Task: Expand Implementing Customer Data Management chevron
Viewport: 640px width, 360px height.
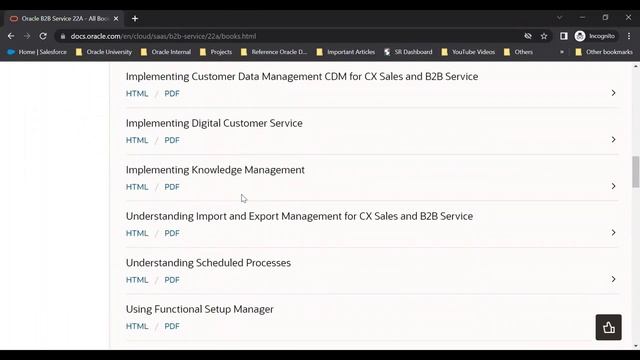Action: pyautogui.click(x=613, y=93)
